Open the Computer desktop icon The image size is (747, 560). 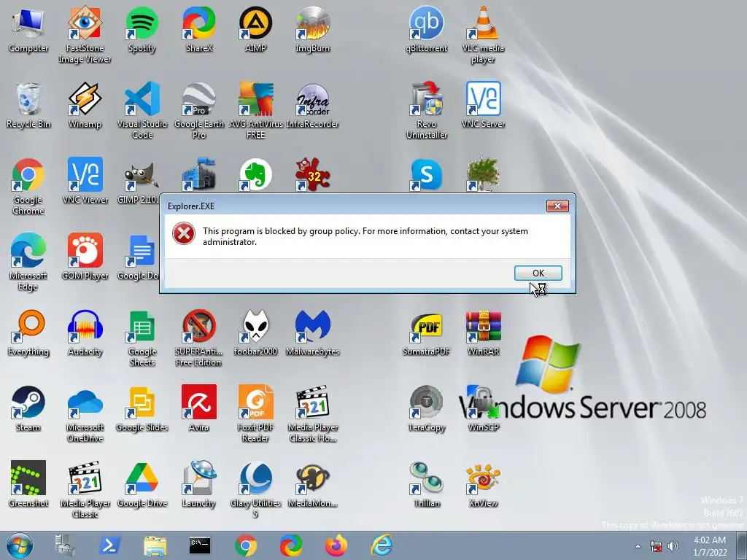[x=28, y=29]
